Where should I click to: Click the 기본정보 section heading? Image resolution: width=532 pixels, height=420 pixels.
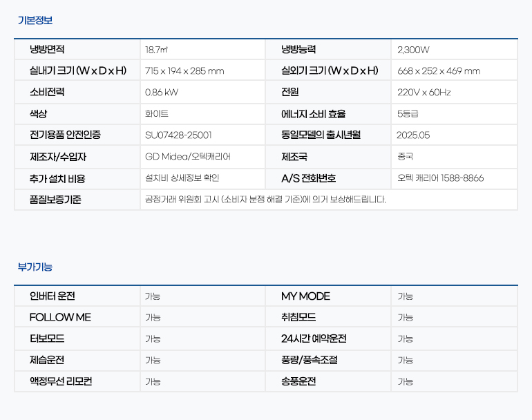pos(35,20)
